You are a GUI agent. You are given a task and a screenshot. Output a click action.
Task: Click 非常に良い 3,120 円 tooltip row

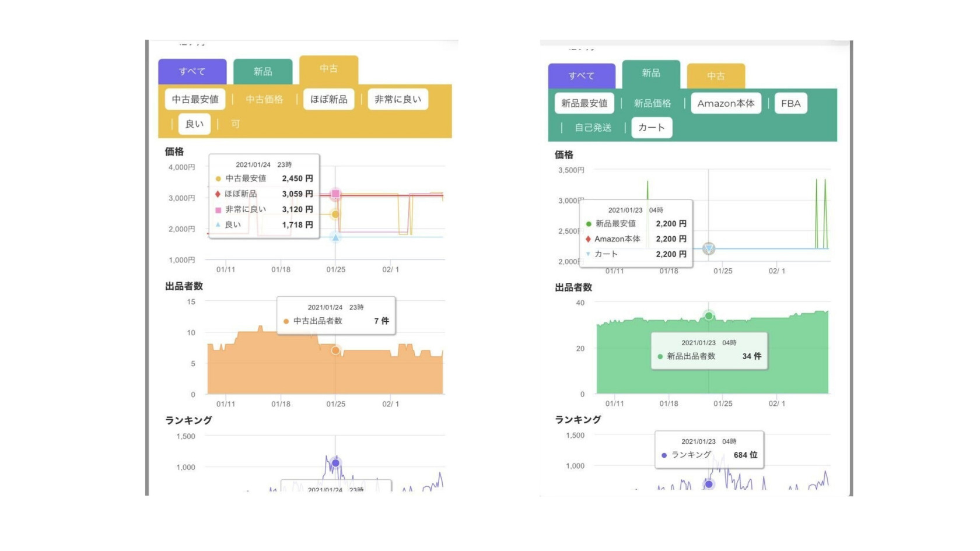264,209
